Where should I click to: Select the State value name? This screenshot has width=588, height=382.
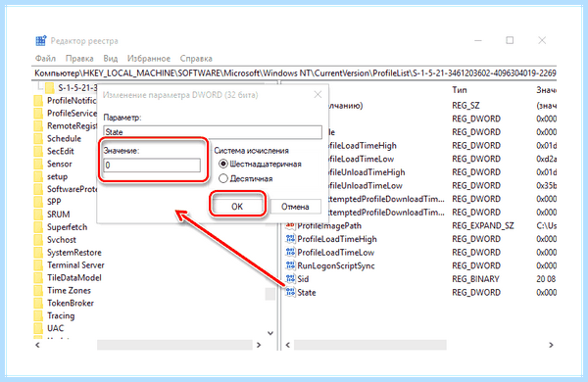pos(307,293)
